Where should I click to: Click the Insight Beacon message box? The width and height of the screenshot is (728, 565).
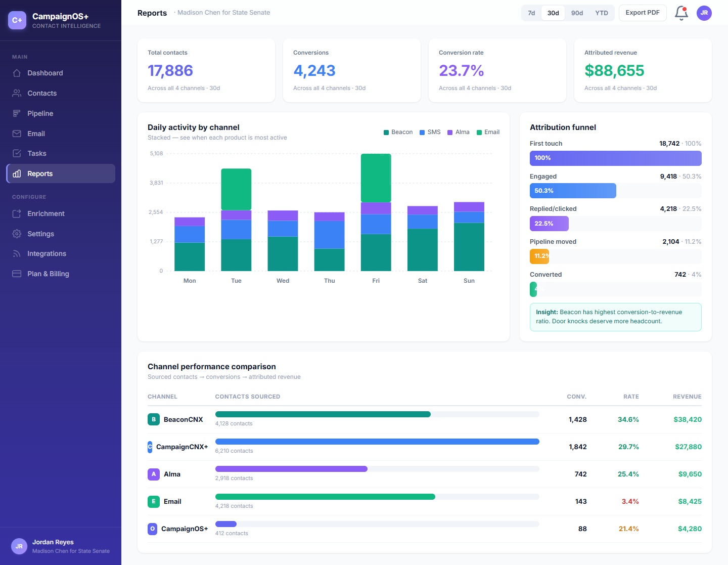coord(616,317)
